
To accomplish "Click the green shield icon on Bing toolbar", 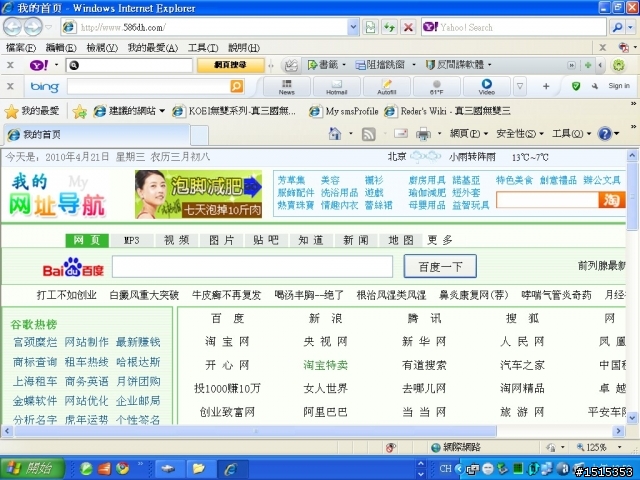I will coord(576,86).
